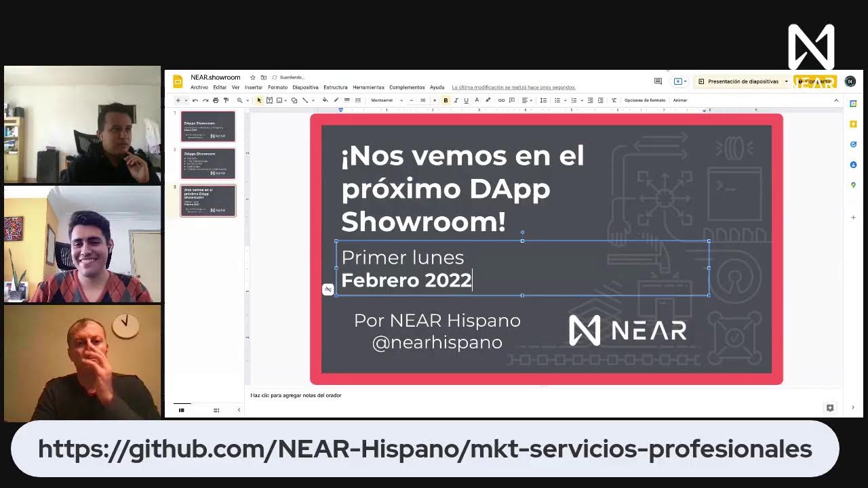Click the Decrease indent icon

[591, 100]
